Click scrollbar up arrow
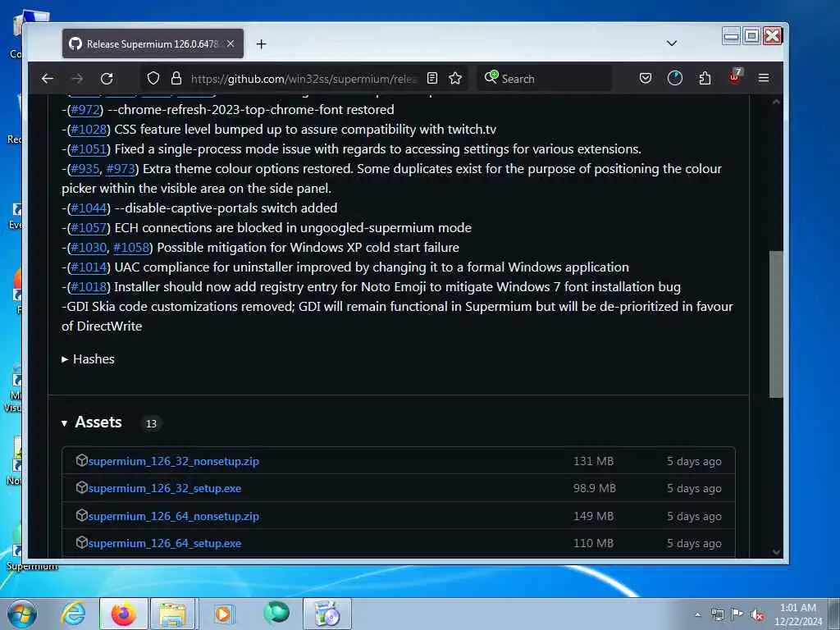840x630 pixels. pos(776,102)
